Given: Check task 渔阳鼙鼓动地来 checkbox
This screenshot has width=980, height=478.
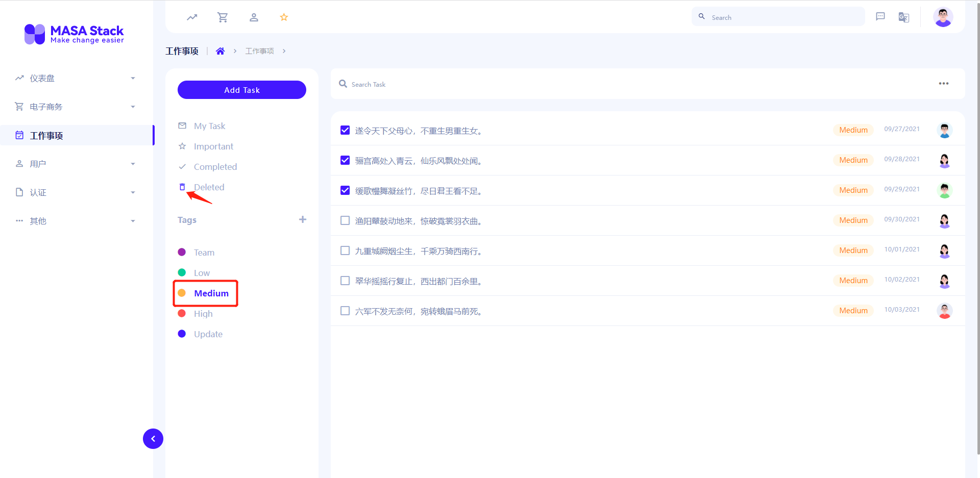Looking at the screenshot, I should pos(345,220).
